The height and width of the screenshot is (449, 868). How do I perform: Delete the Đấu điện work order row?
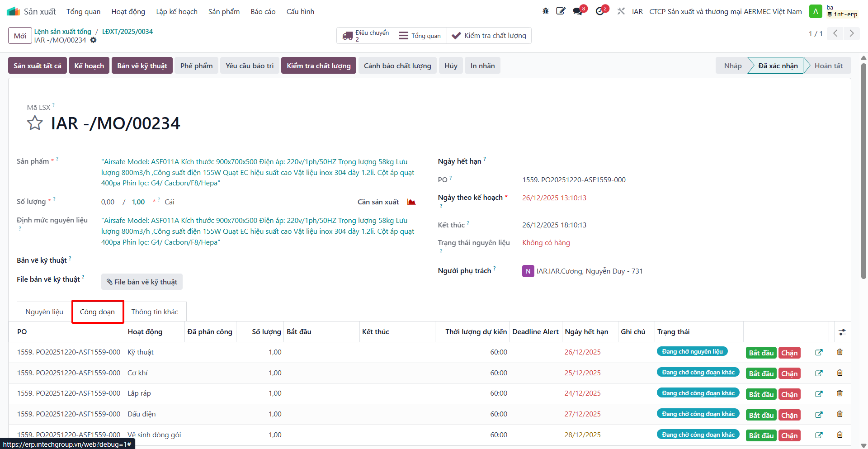tap(840, 414)
